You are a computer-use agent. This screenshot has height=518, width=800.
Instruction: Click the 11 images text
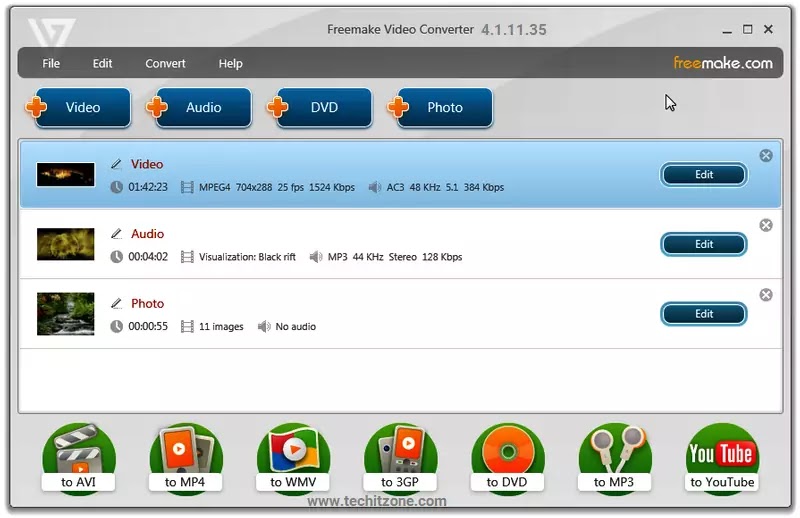click(x=221, y=327)
